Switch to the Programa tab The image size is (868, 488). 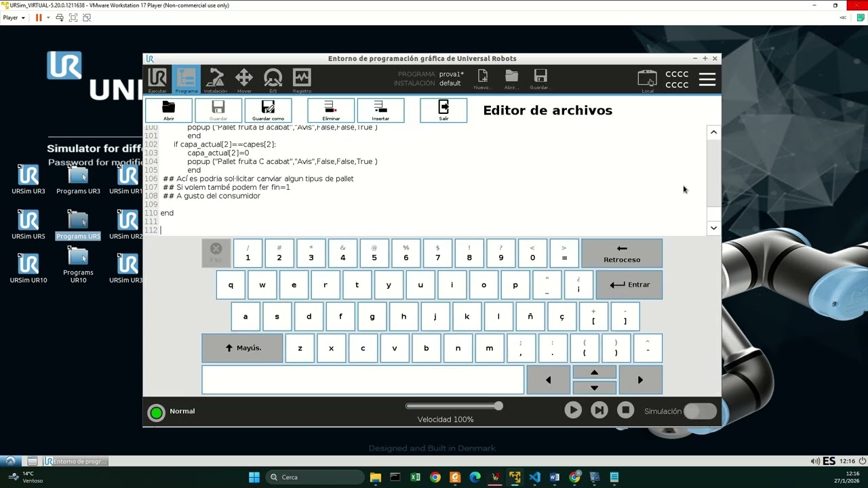tap(186, 80)
